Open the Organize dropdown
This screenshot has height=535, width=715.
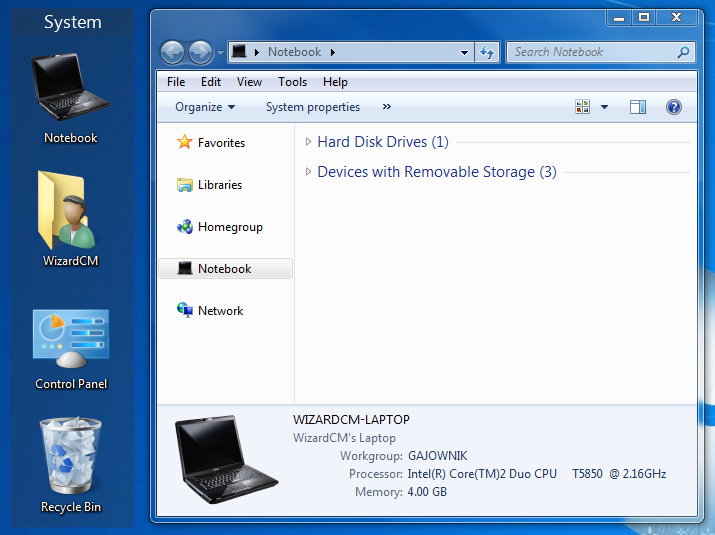(205, 107)
